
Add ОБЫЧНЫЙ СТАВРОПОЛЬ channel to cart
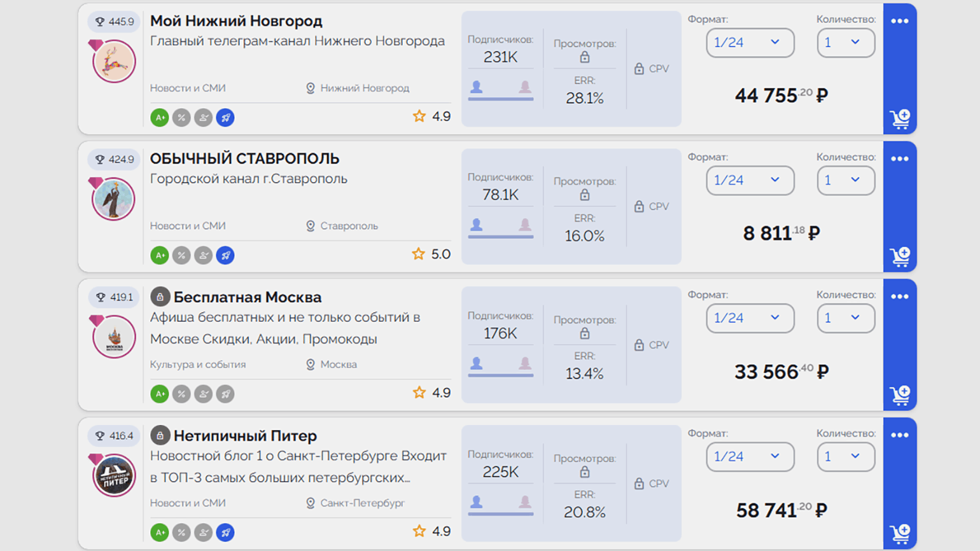[900, 257]
